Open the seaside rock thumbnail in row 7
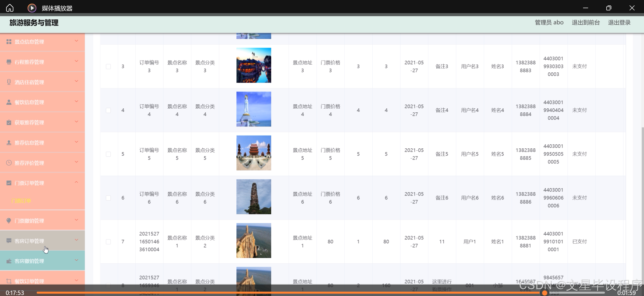The width and height of the screenshot is (644, 296). coord(254,240)
